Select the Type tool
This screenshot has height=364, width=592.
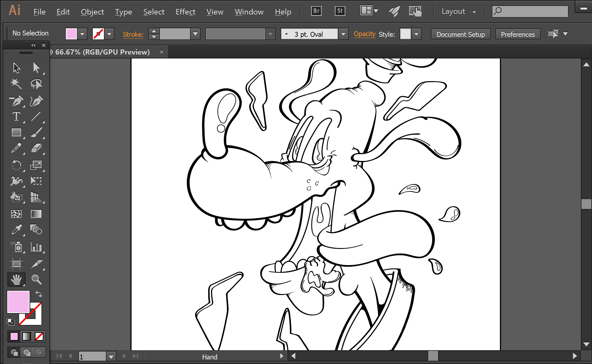coord(16,117)
